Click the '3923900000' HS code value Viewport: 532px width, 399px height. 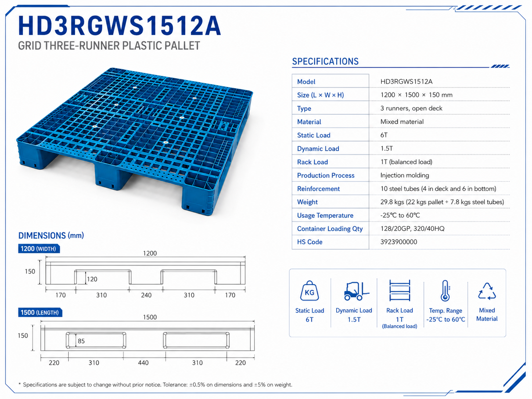[399, 242]
